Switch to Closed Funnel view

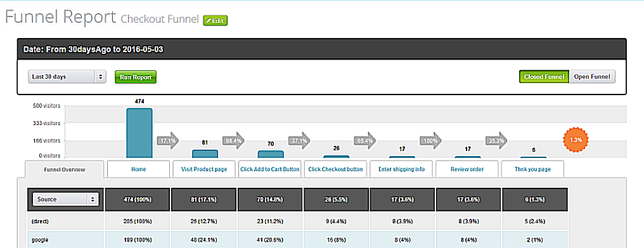tap(544, 77)
